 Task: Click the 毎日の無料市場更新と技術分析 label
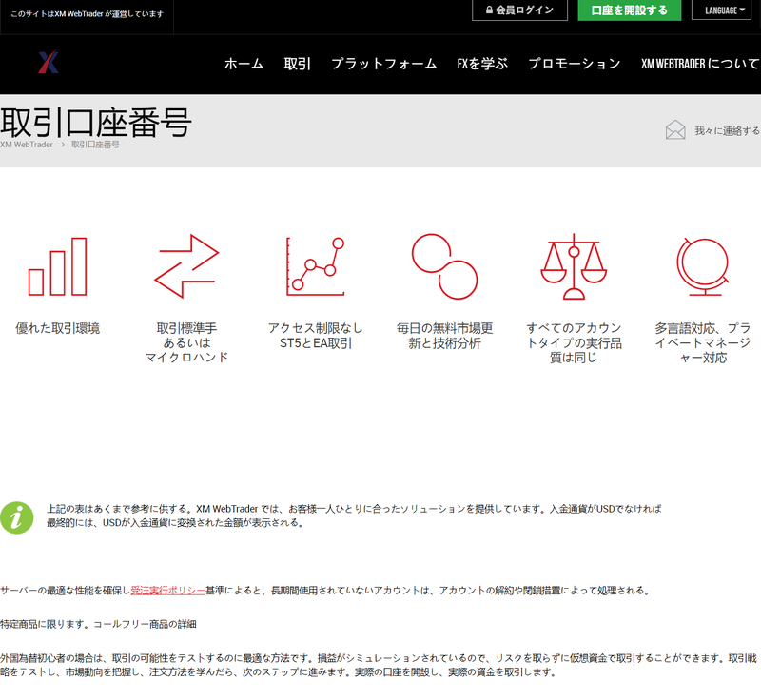point(444,336)
